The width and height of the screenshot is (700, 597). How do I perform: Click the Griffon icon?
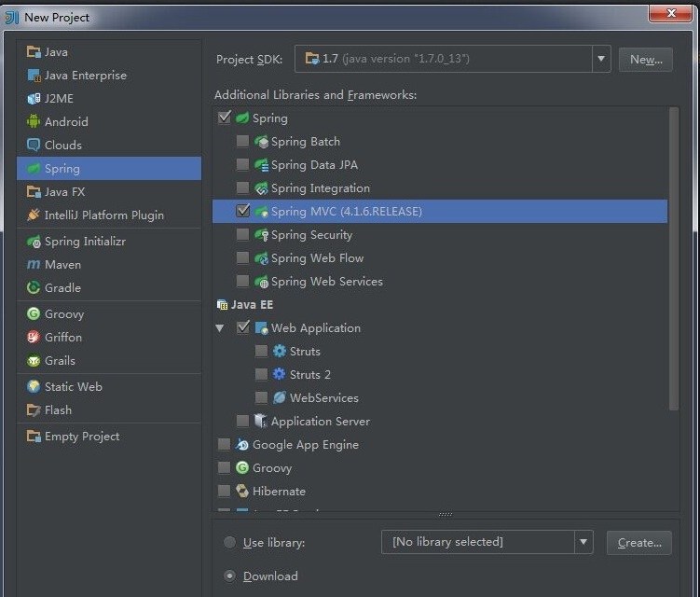(x=34, y=337)
